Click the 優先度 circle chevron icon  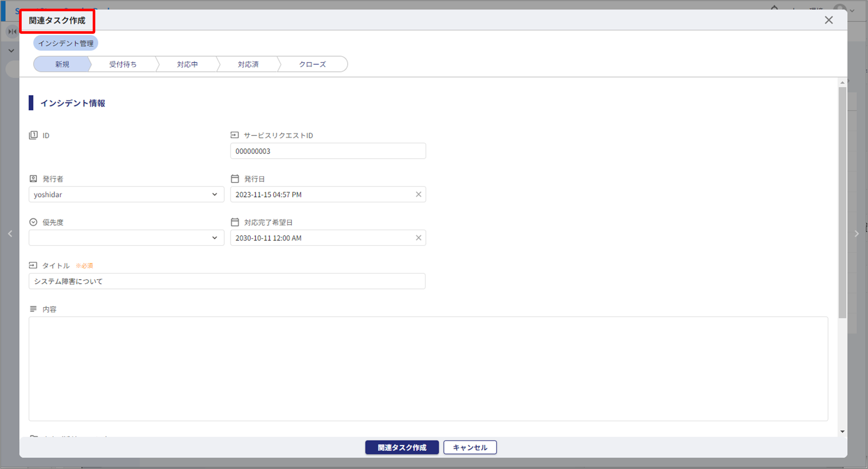33,222
